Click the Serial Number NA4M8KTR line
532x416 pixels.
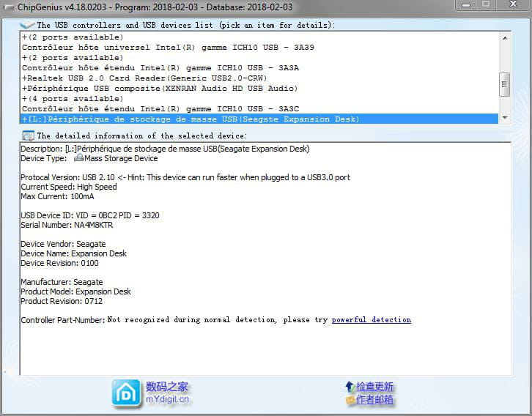pos(67,225)
